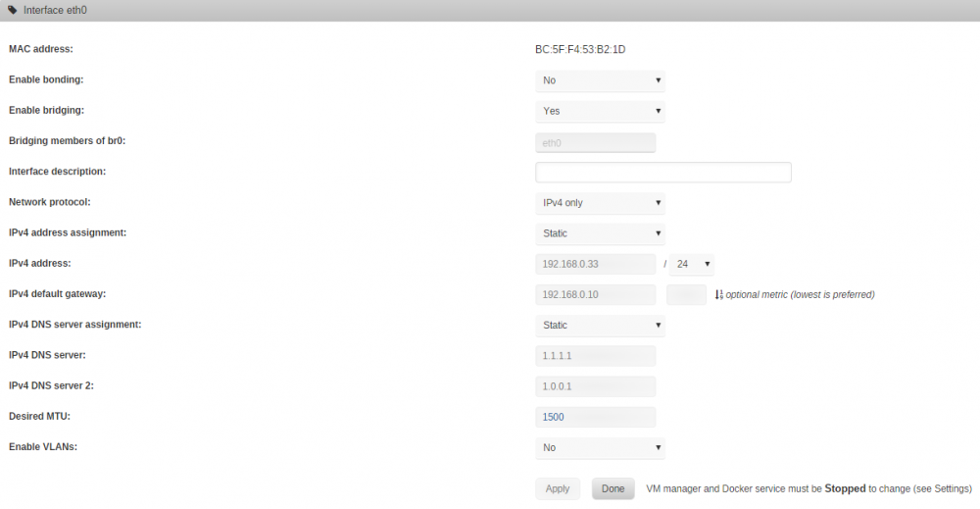Click the Interface description text field

click(663, 173)
